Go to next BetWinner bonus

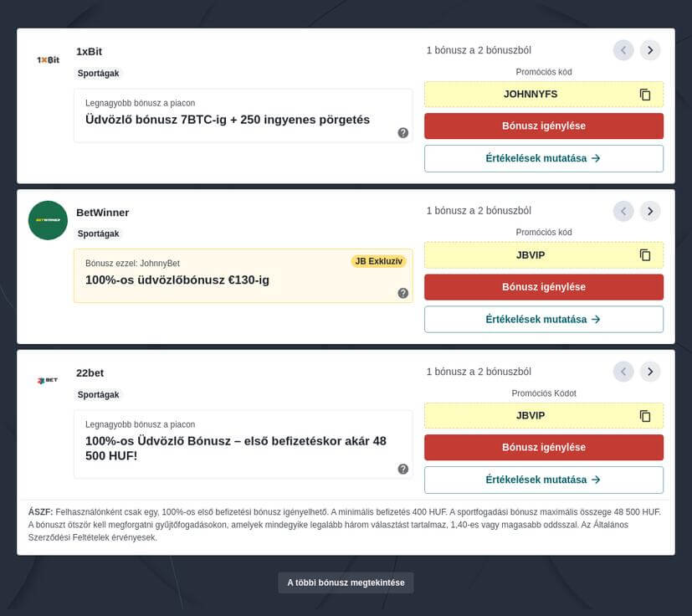coord(650,211)
